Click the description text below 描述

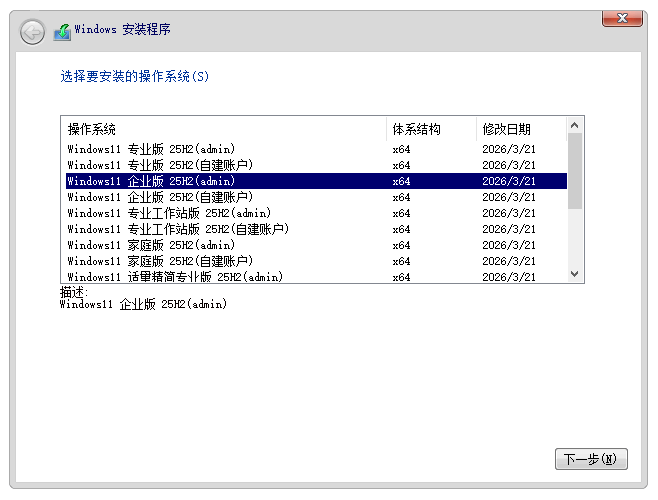point(143,304)
